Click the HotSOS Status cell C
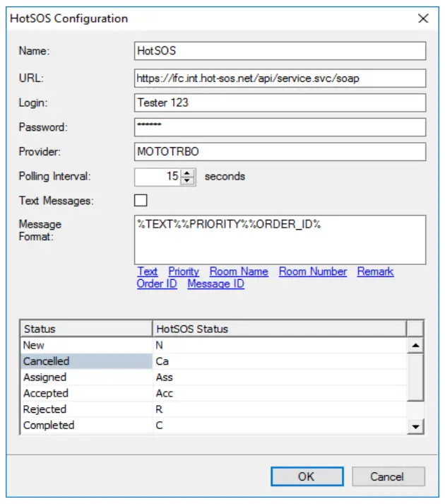The height and width of the screenshot is (504, 445). [x=280, y=426]
